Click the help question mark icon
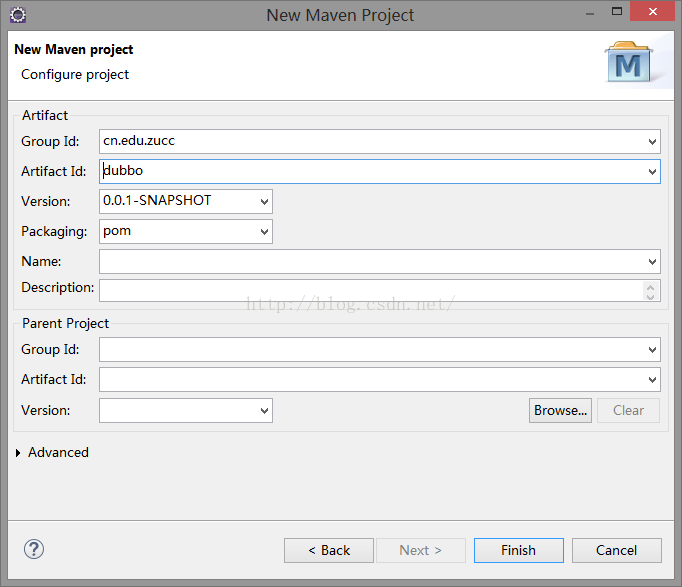The width and height of the screenshot is (682, 587). tap(33, 549)
